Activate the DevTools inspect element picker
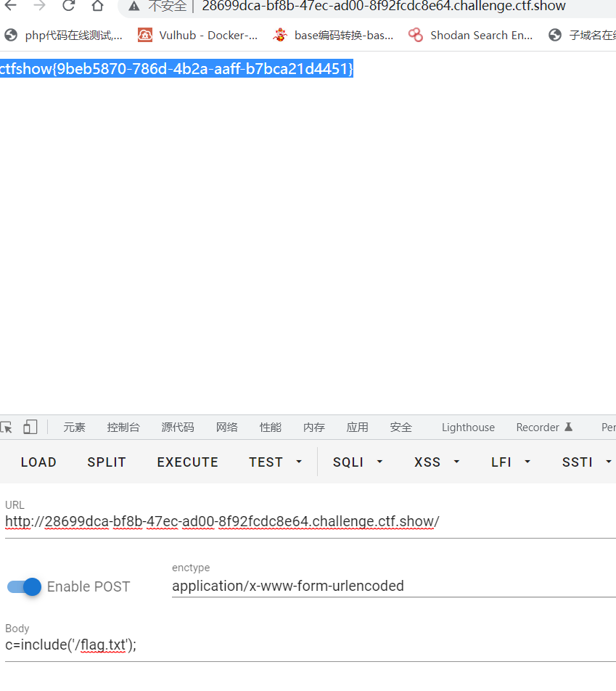This screenshot has height=691, width=616. coord(7,427)
